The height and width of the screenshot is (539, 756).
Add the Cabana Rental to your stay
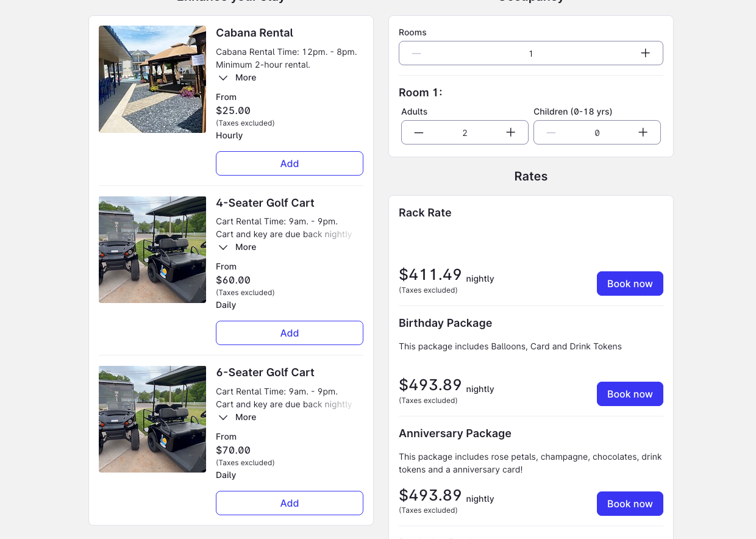[289, 163]
